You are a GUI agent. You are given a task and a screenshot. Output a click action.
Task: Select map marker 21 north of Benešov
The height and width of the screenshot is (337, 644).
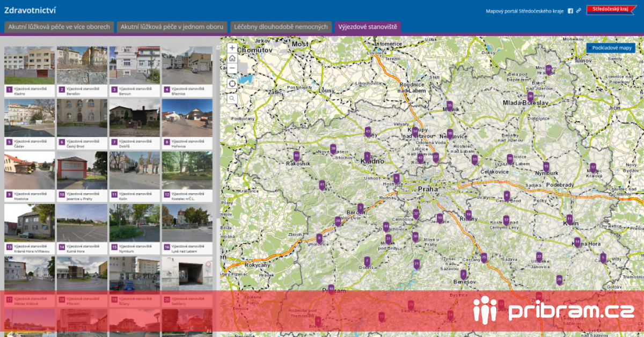coord(416,264)
